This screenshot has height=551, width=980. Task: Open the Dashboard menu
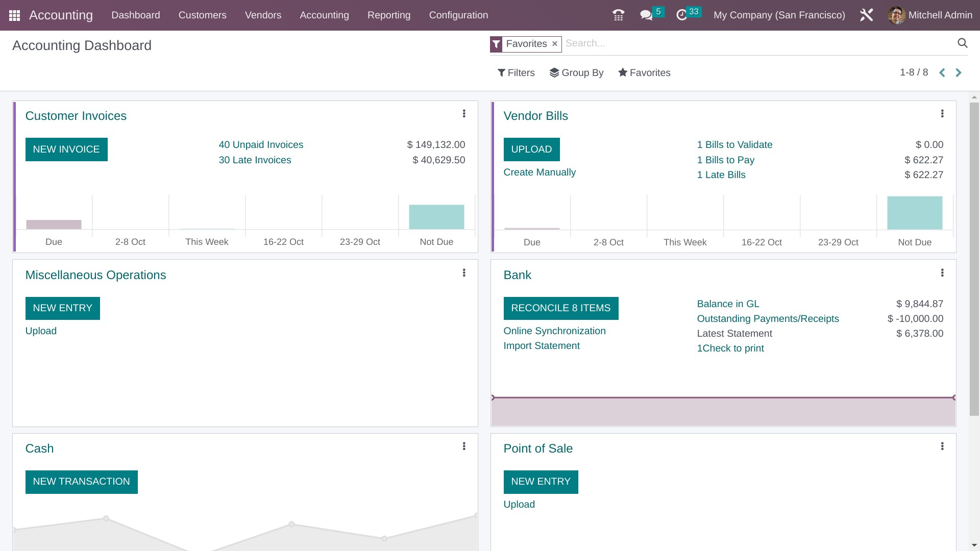[136, 15]
